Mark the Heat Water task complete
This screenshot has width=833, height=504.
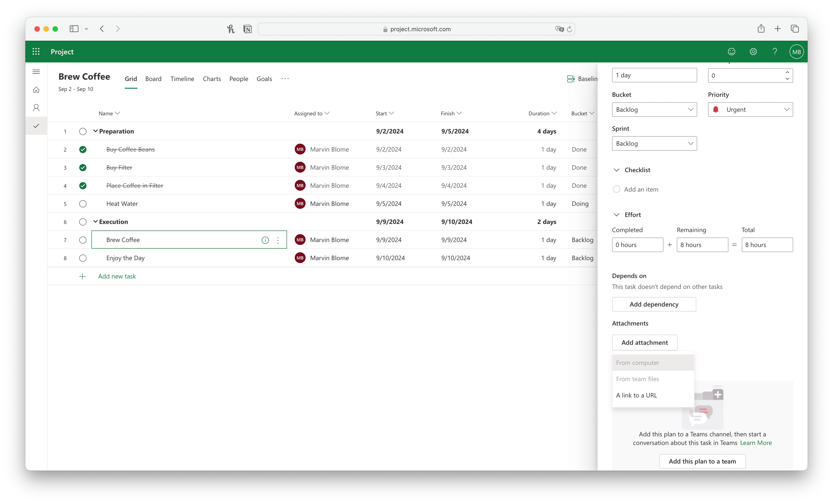(x=83, y=203)
